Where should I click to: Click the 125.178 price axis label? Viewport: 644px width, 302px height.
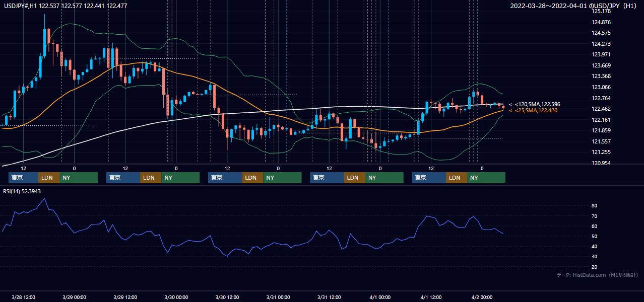coord(601,11)
